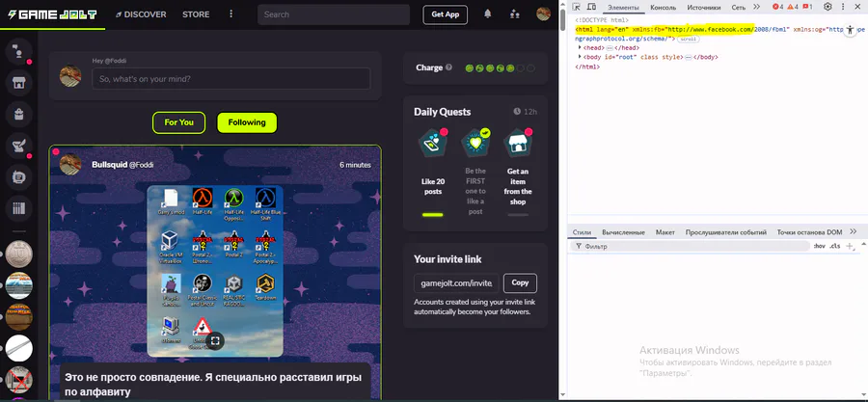Viewport: 868px width, 402px height.
Task: Click the accessibility figure floating icon
Action: click(x=851, y=31)
